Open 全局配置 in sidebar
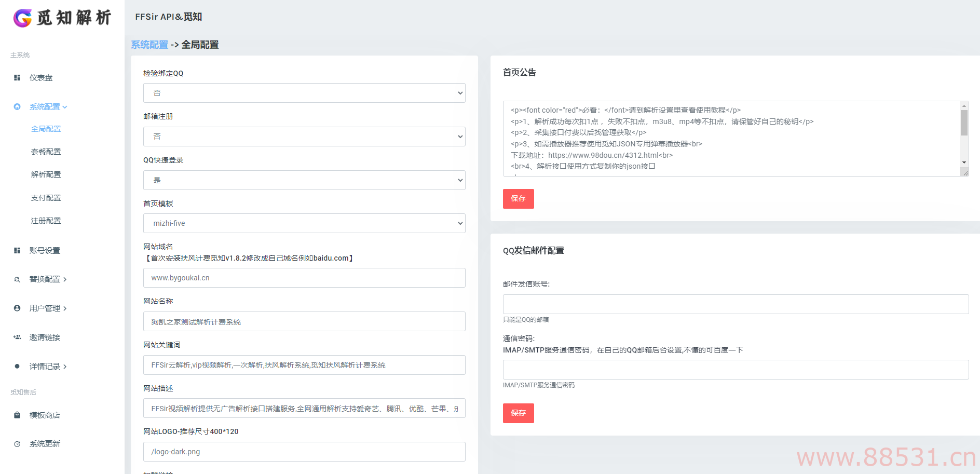This screenshot has height=474, width=980. (46, 129)
